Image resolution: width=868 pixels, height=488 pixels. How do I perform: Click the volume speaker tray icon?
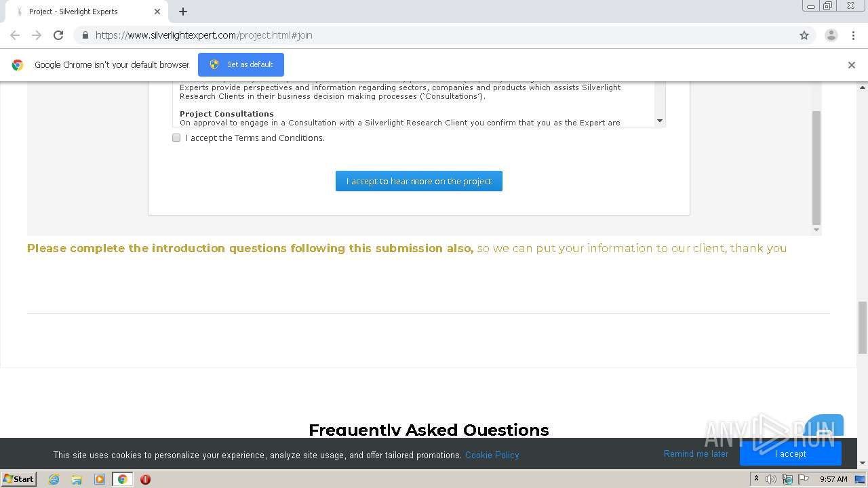coord(771,479)
